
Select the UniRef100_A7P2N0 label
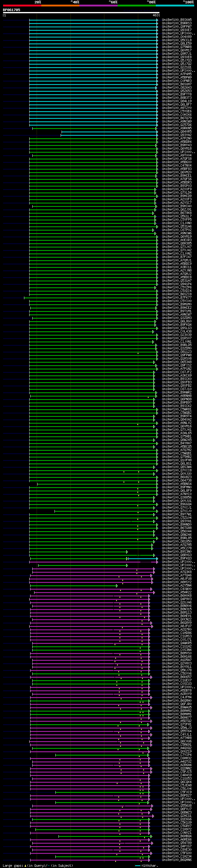(x=177, y=139)
